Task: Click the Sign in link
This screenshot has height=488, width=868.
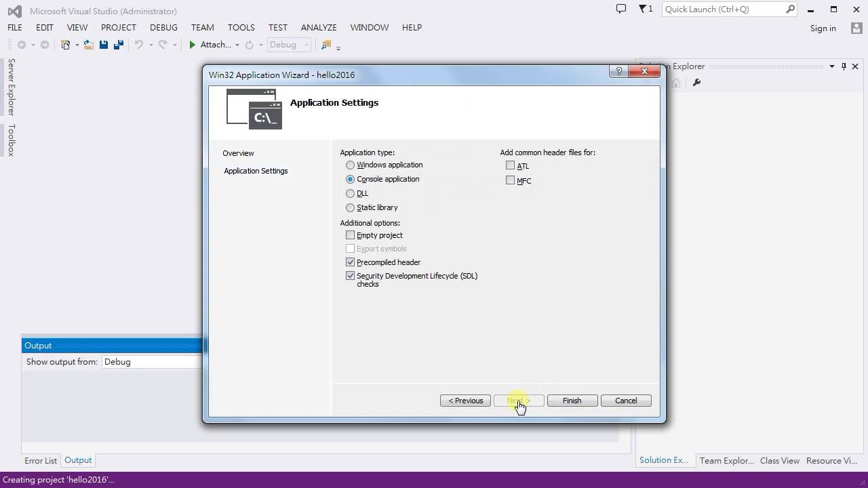Action: pyautogui.click(x=823, y=28)
